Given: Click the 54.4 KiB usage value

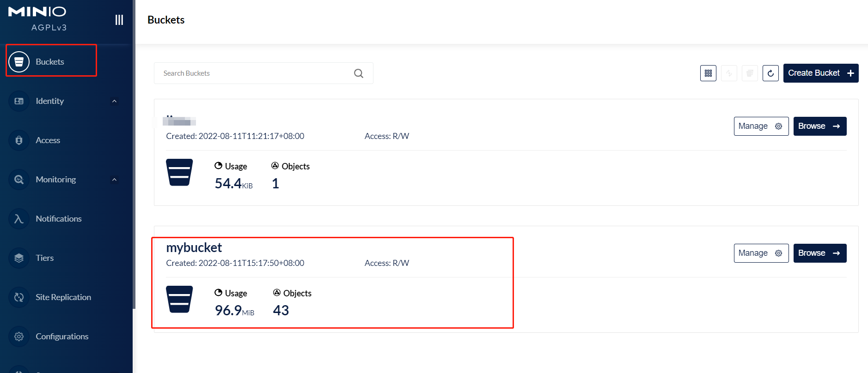Looking at the screenshot, I should click(233, 184).
